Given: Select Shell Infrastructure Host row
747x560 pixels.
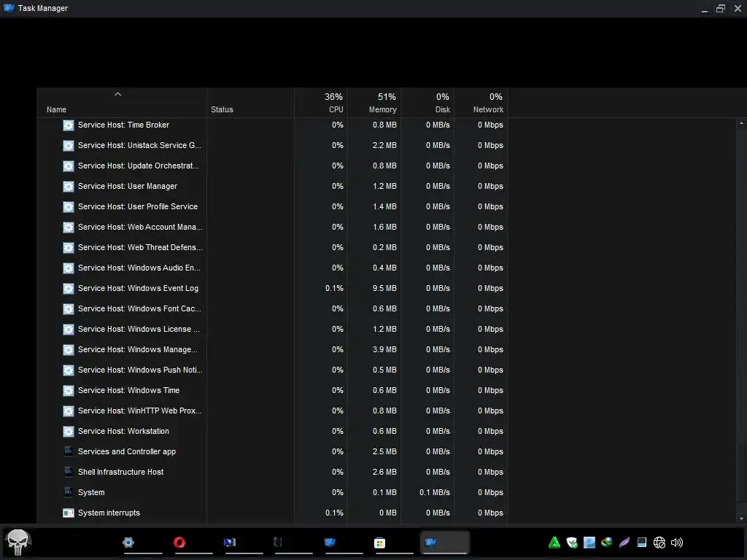Looking at the screenshot, I should (x=272, y=472).
